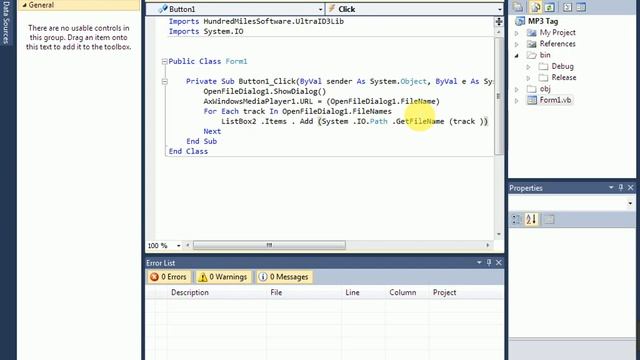Expand the Debug folder
This screenshot has height=360, width=640.
coord(529,67)
